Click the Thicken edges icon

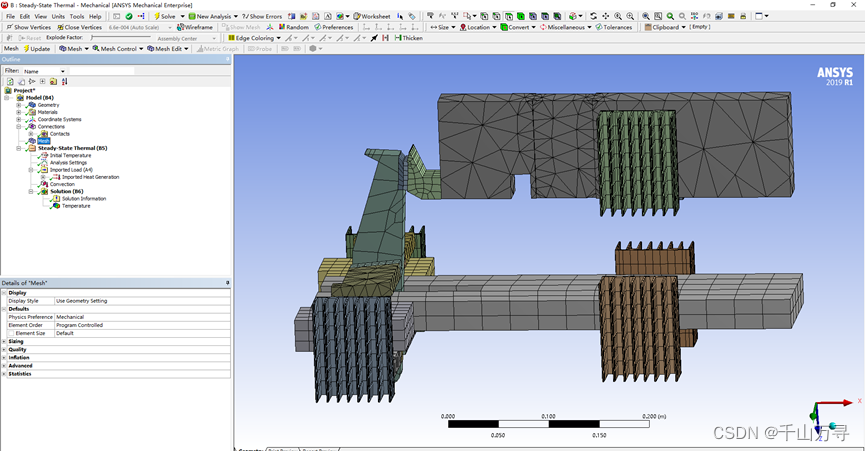(x=409, y=38)
